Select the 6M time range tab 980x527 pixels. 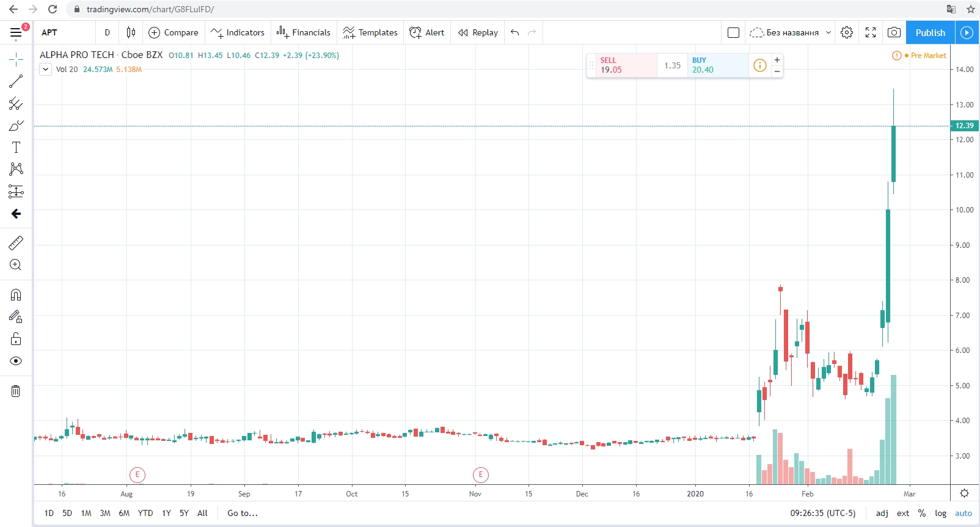point(124,513)
